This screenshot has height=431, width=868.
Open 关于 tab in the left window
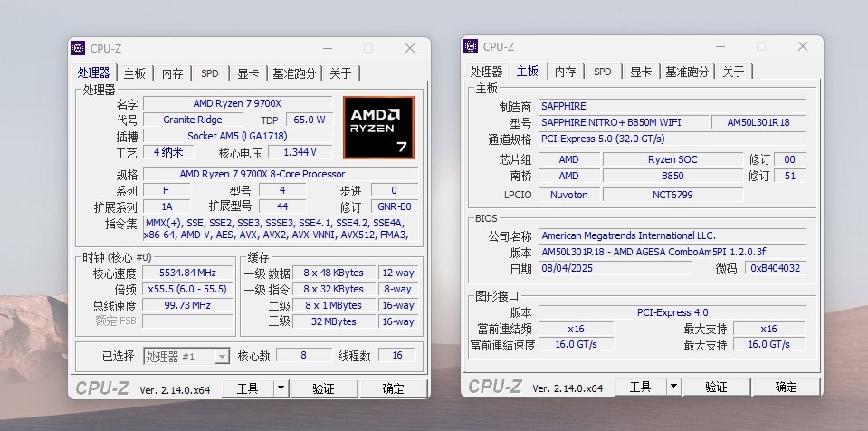pos(340,73)
